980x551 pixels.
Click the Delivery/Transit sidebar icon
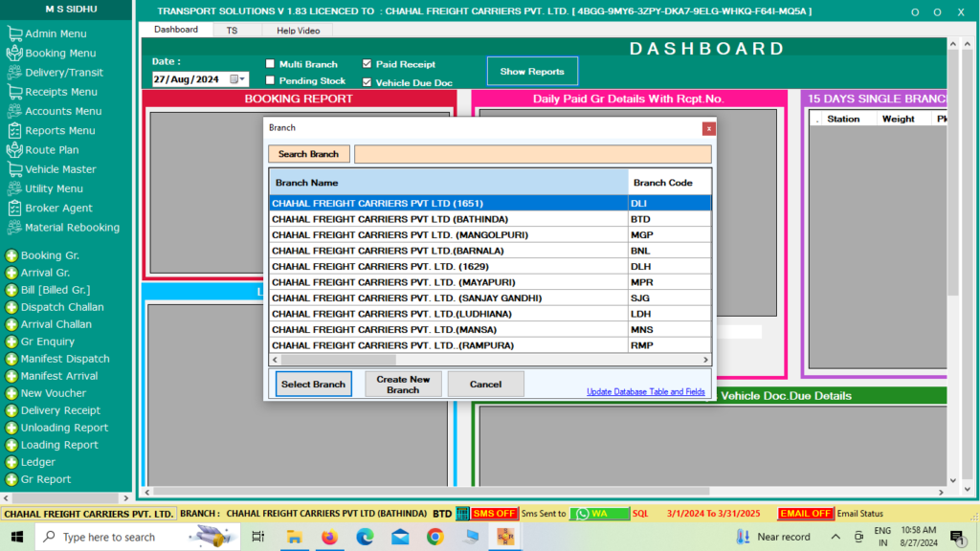pyautogui.click(x=14, y=73)
